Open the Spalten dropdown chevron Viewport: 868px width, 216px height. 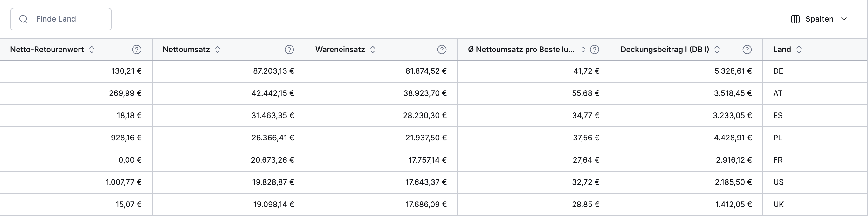(844, 19)
